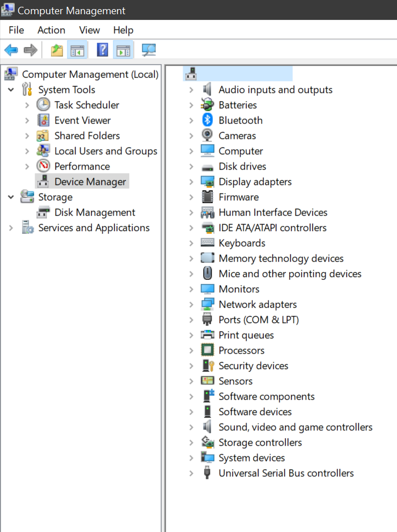The height and width of the screenshot is (532, 397).
Task: Click the Firmware chip icon
Action: pos(207,197)
